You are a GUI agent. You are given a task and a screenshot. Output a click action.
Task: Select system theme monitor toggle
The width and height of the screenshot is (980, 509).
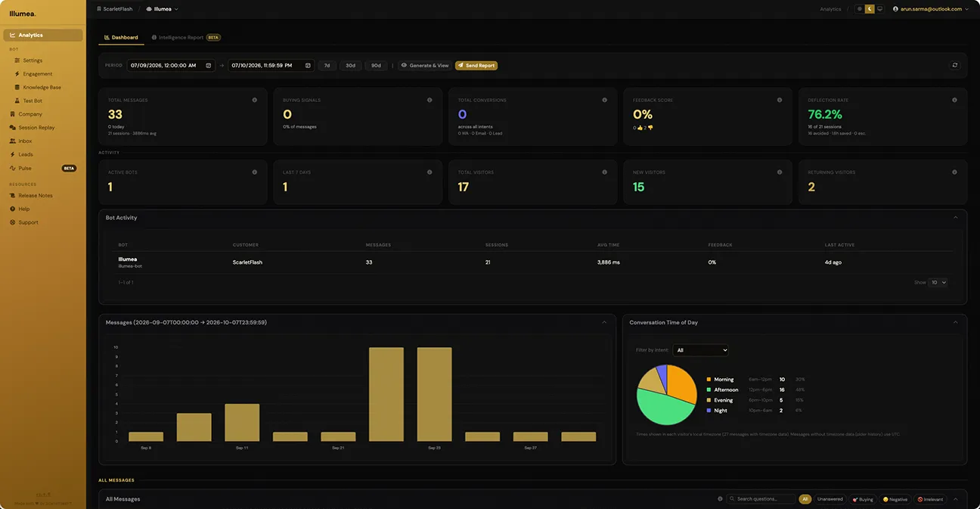pyautogui.click(x=879, y=9)
